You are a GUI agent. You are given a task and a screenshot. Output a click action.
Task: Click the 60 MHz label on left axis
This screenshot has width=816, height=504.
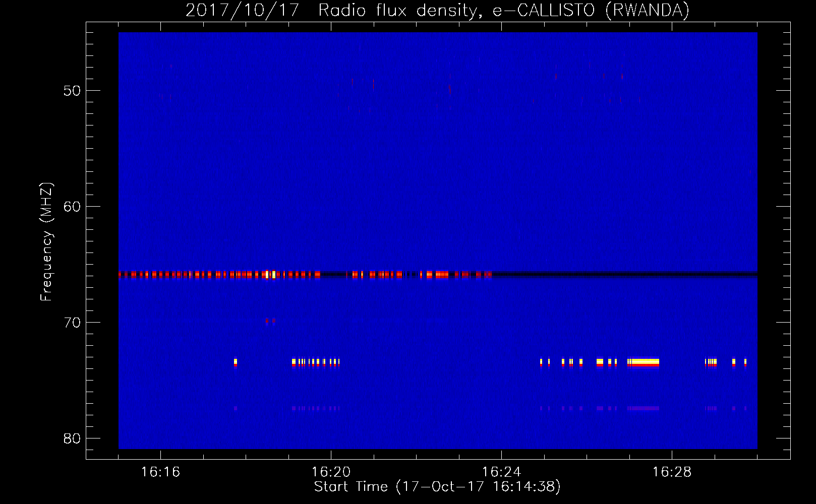point(72,207)
